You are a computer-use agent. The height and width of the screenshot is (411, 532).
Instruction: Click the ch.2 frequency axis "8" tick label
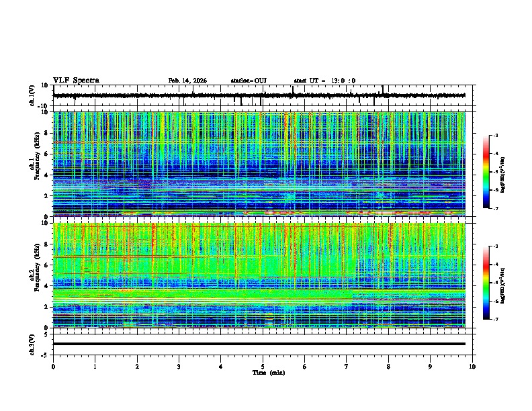47,244
